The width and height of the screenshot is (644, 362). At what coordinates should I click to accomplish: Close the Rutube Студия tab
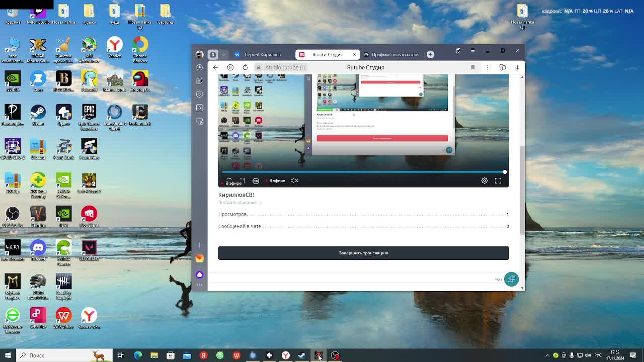[x=354, y=54]
